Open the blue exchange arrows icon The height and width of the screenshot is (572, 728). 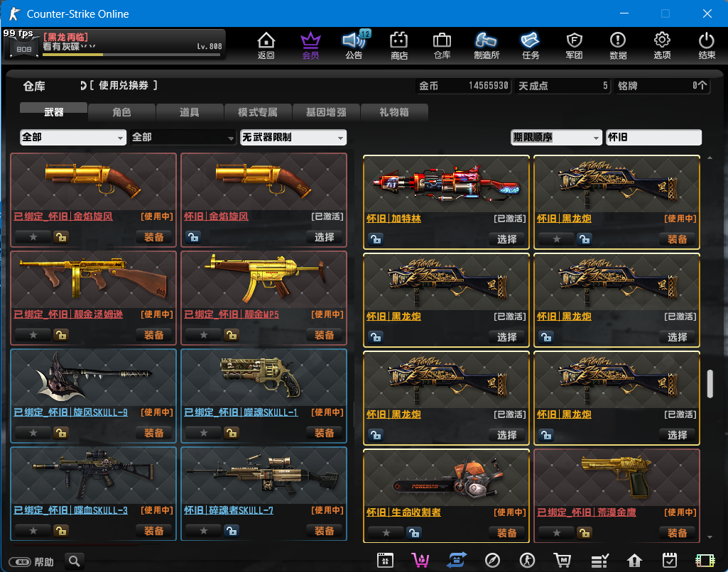click(x=457, y=561)
